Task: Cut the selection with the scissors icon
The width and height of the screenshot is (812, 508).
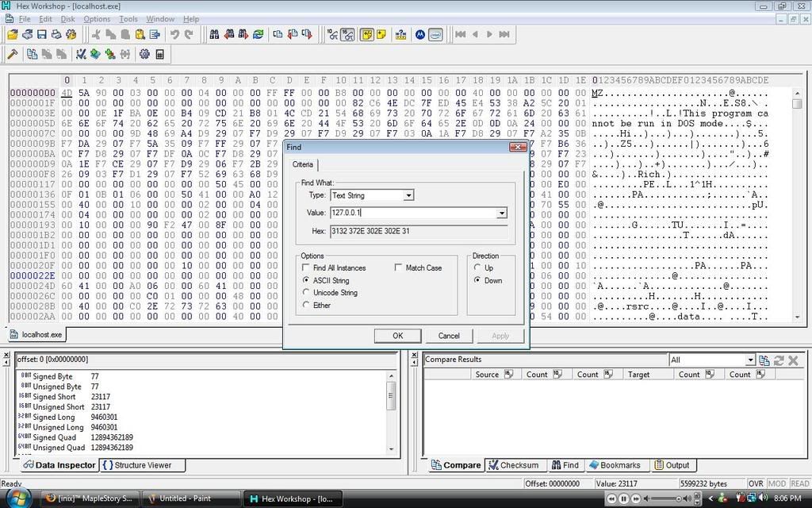Action: point(96,35)
